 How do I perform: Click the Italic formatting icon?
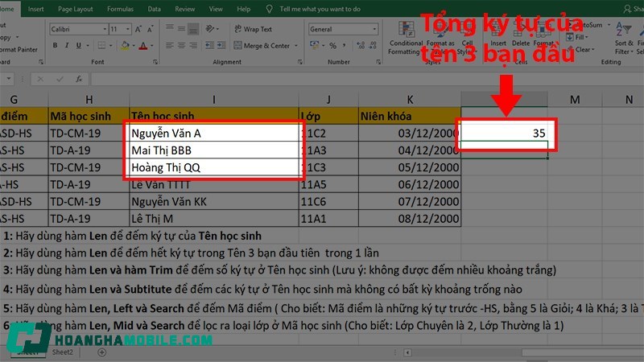click(66, 46)
